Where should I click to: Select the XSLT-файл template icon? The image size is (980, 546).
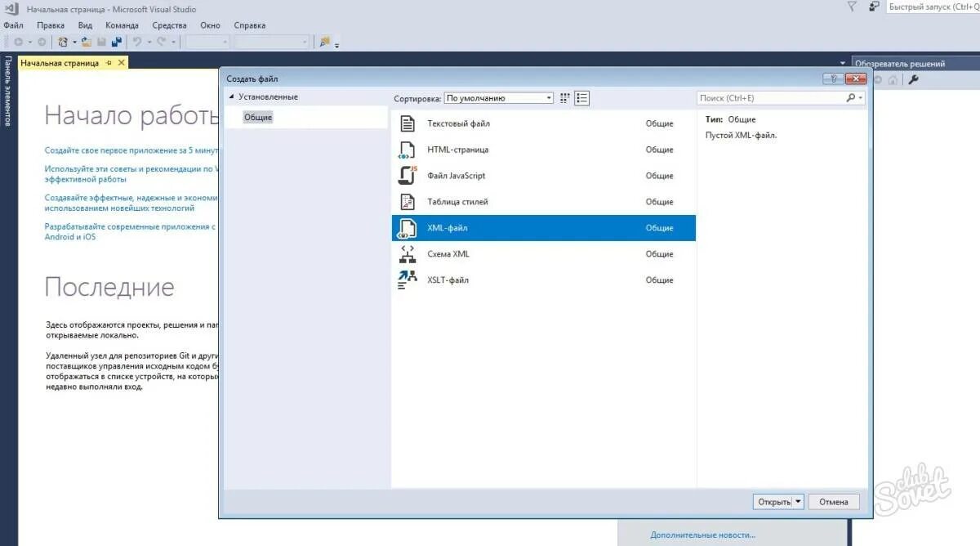pyautogui.click(x=407, y=280)
